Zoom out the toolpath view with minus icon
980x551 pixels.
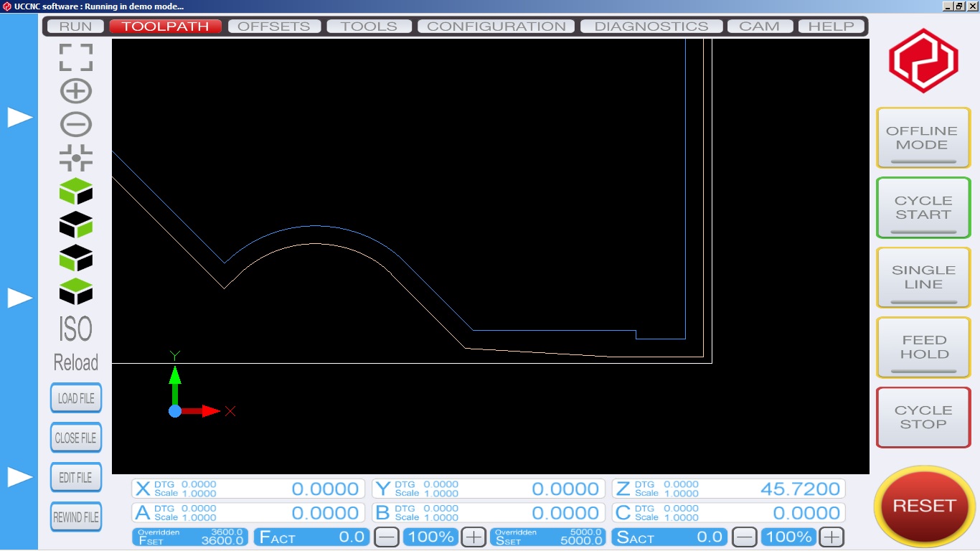76,125
